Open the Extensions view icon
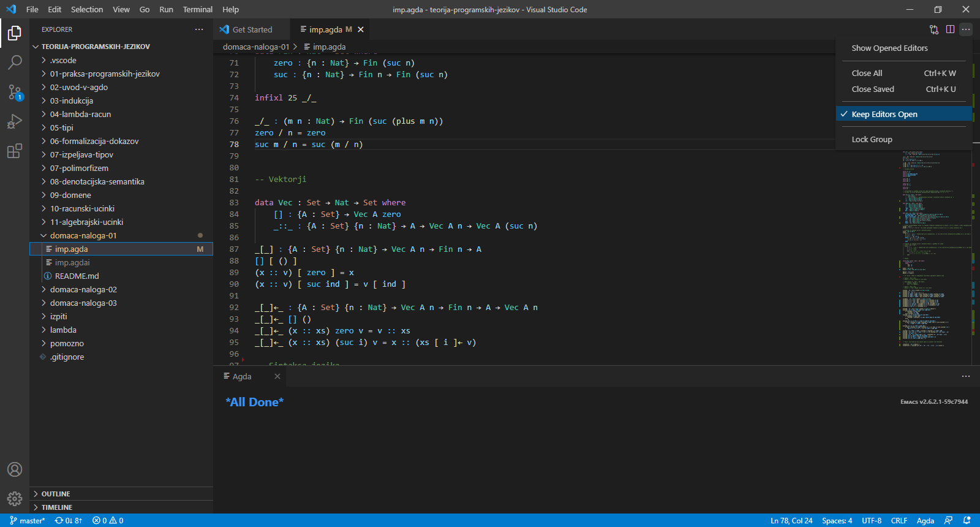The width and height of the screenshot is (980, 527). pos(15,151)
